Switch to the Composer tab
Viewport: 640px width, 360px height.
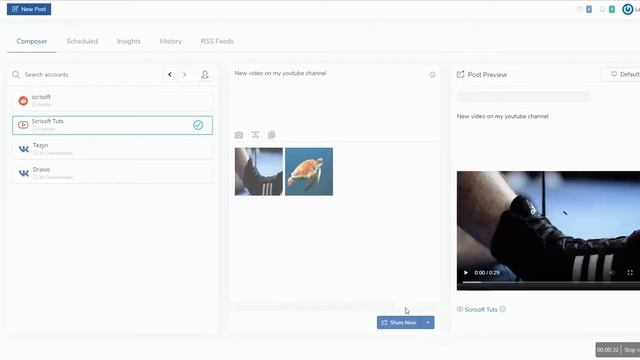(31, 41)
